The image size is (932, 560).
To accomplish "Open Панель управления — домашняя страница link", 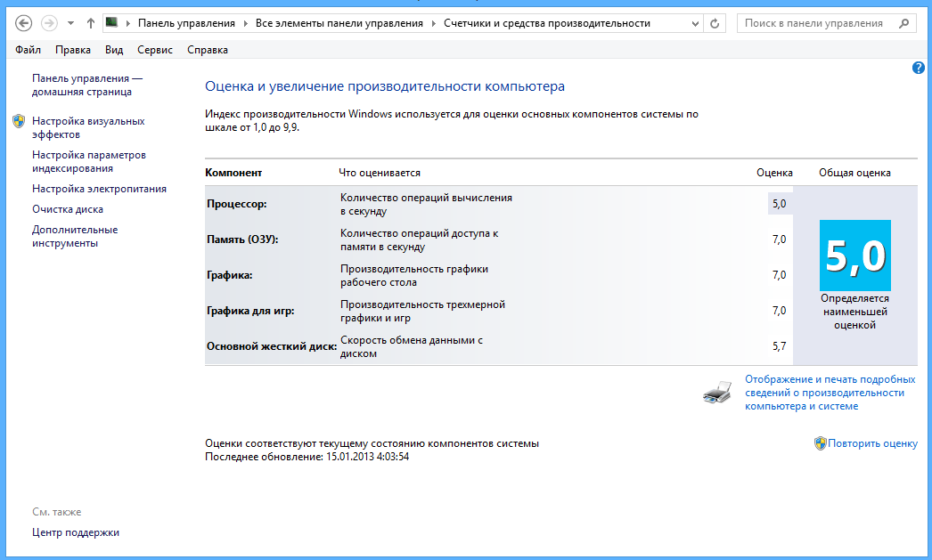I will coord(87,85).
